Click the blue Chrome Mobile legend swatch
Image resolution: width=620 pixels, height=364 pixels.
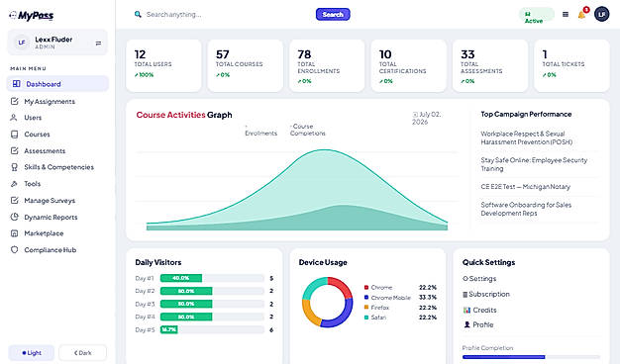[x=366, y=298]
